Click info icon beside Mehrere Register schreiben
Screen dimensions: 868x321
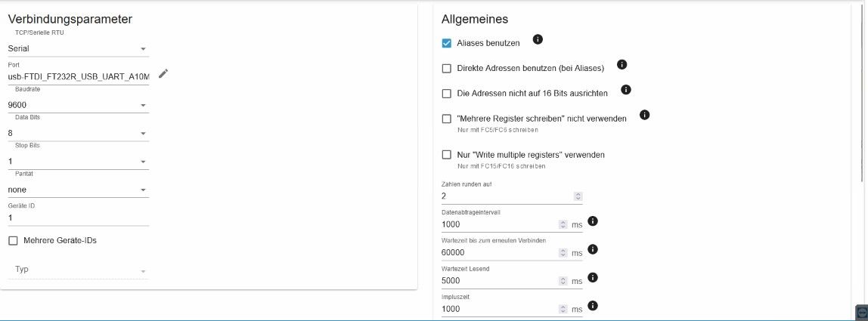click(644, 115)
